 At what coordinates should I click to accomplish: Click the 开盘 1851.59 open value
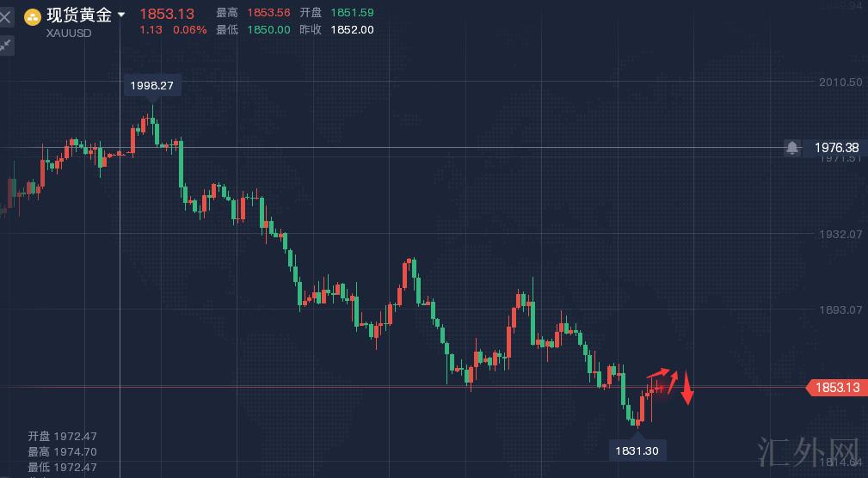point(352,13)
